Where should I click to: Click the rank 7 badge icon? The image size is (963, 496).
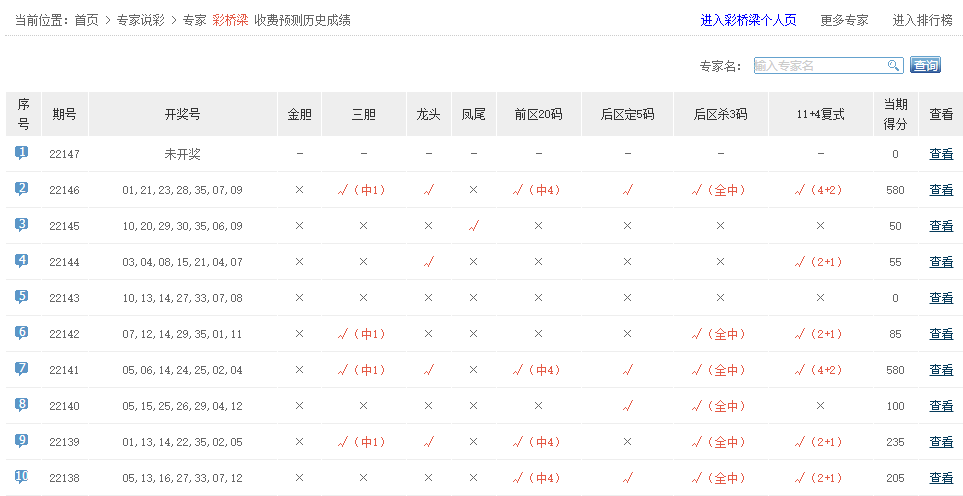coord(22,369)
